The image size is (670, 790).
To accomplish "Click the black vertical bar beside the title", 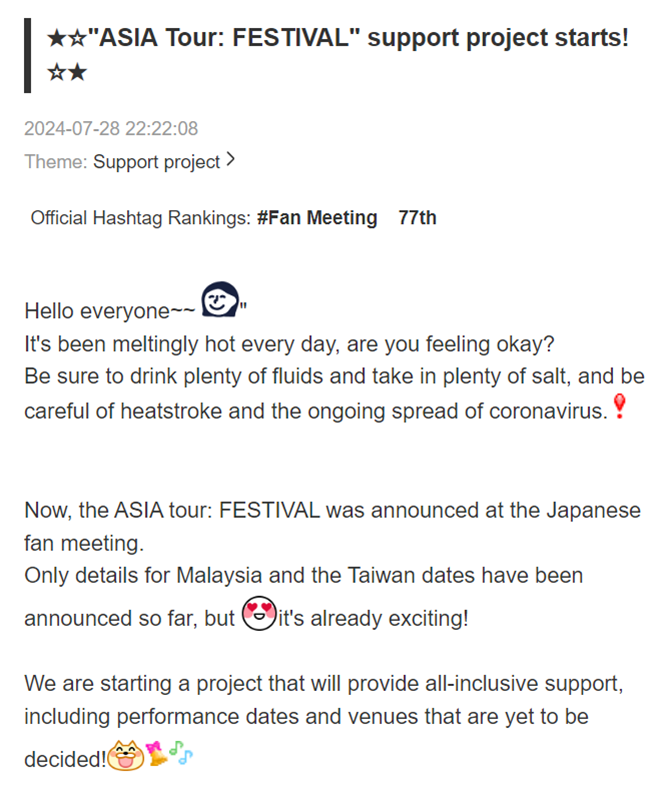I will tap(27, 55).
